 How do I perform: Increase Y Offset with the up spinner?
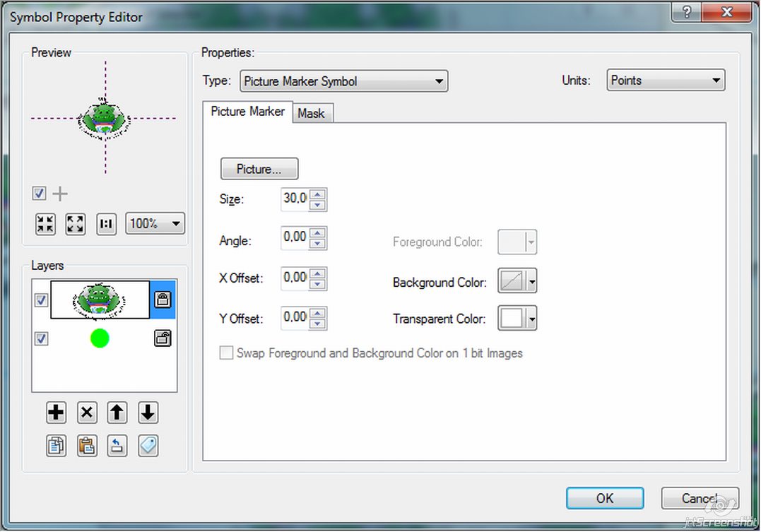318,313
